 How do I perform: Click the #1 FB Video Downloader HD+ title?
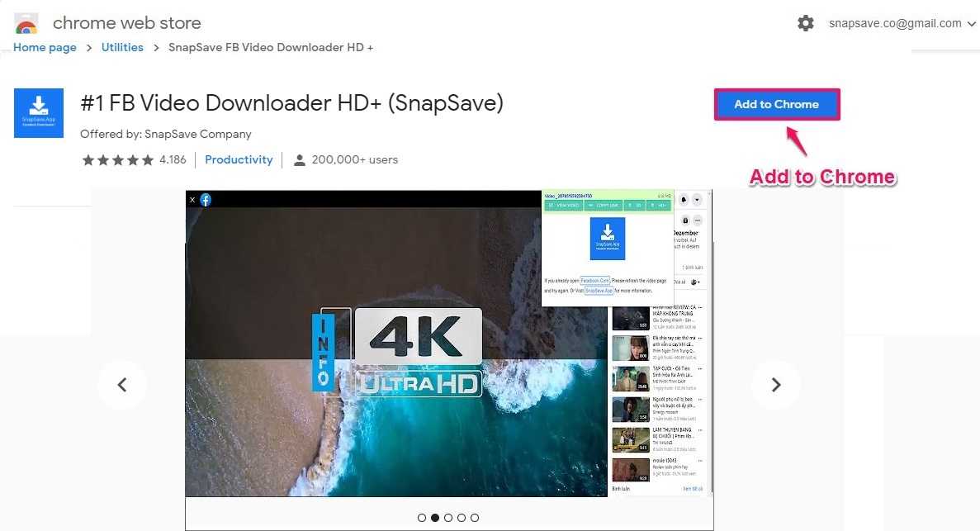(292, 103)
